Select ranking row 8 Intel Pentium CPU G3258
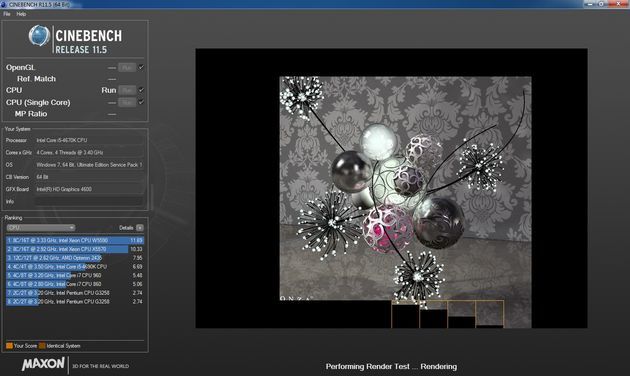The image size is (630, 376). pyautogui.click(x=75, y=302)
